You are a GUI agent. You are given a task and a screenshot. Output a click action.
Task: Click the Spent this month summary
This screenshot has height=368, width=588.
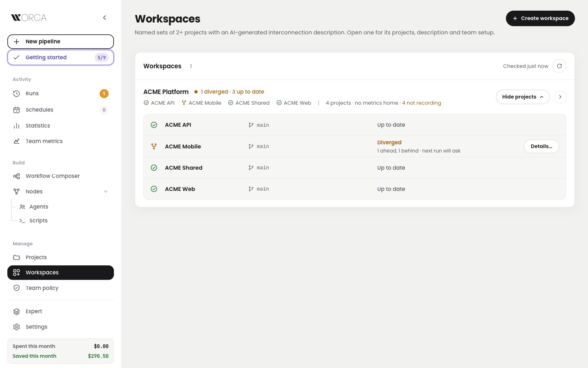(60, 346)
